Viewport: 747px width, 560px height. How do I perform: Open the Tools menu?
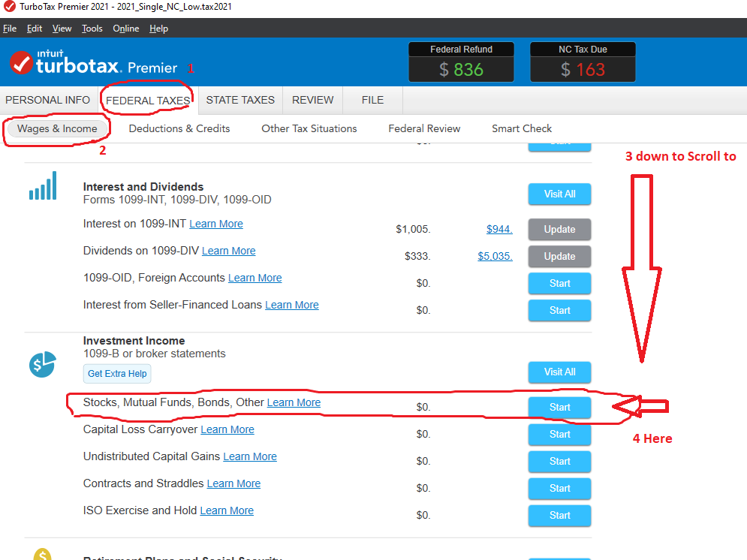[x=92, y=29]
